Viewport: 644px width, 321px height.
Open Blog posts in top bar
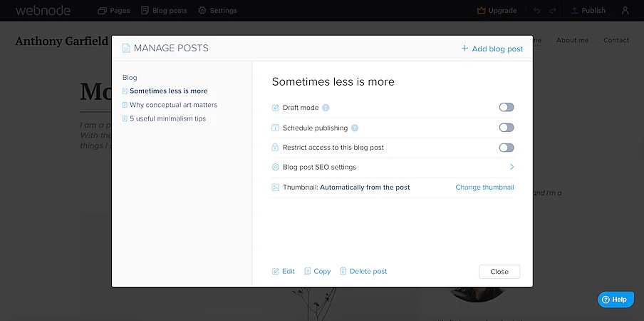[x=164, y=10]
